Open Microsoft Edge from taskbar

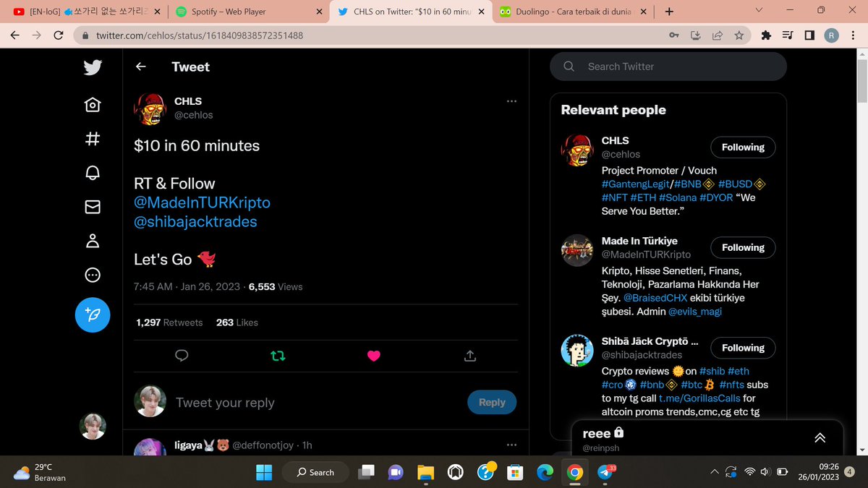544,472
